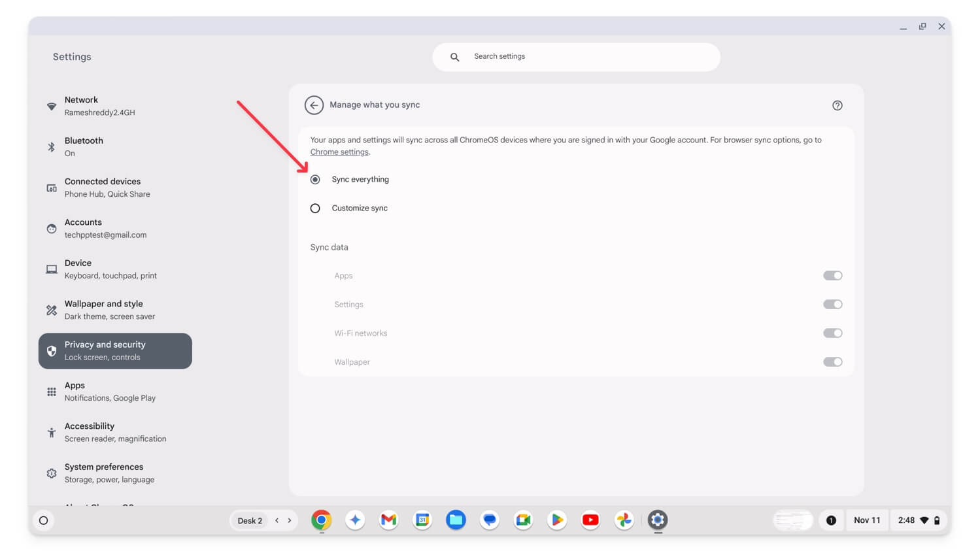The image size is (980, 551).
Task: Click the search magnifier icon
Action: [x=454, y=57]
